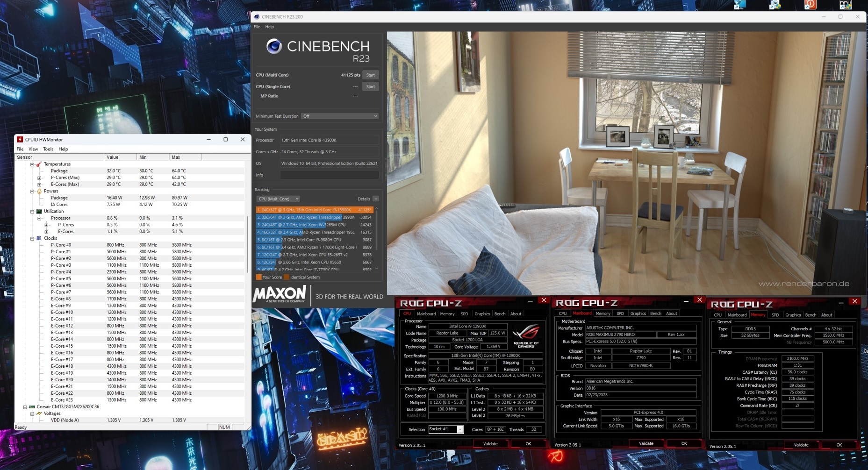868x470 pixels.
Task: Collapse the Utilization node
Action: click(x=32, y=212)
